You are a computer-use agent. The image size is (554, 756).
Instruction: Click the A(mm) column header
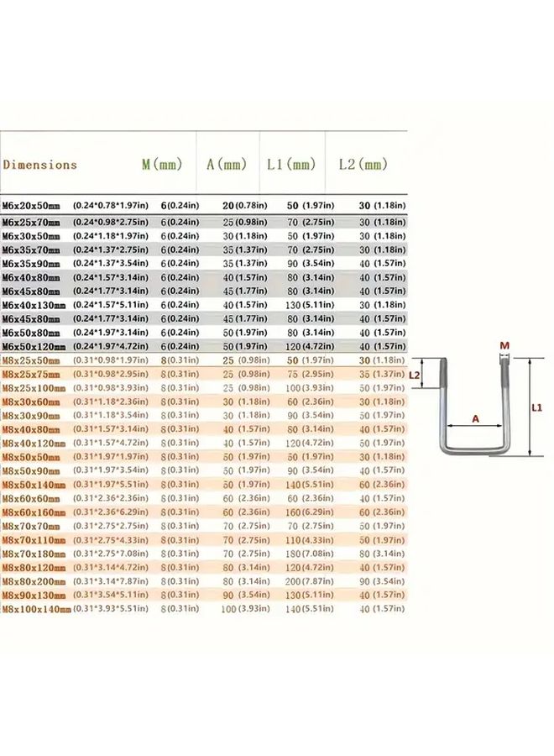tap(227, 165)
